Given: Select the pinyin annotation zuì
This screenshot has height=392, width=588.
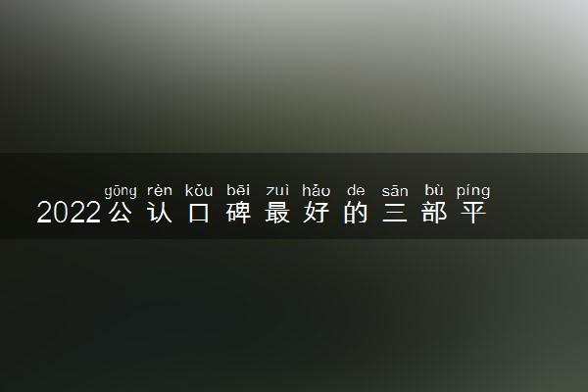Looking at the screenshot, I should pos(277,190).
